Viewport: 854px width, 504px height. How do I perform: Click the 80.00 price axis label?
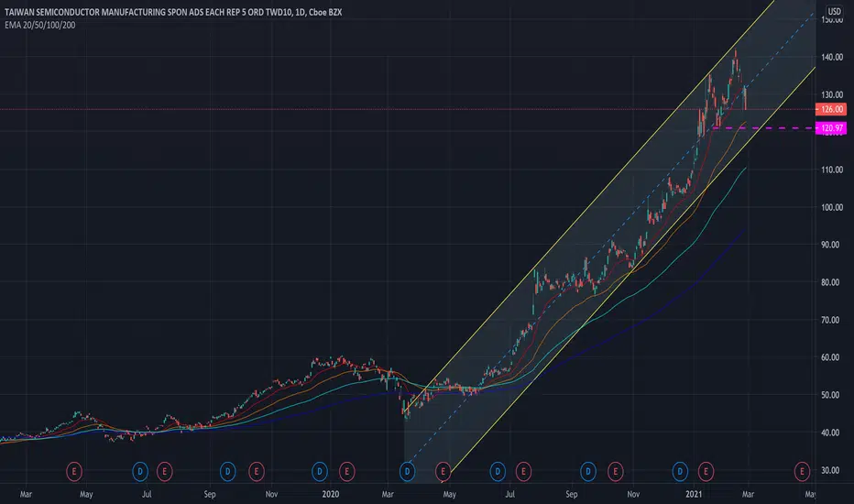[x=832, y=282]
